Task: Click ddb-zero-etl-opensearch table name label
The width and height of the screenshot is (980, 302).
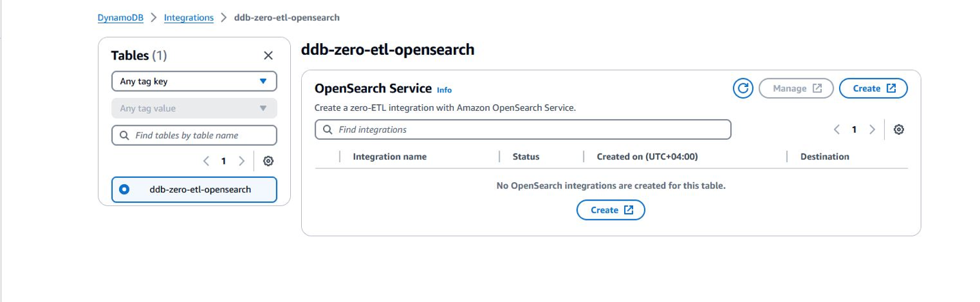Action: pyautogui.click(x=201, y=190)
